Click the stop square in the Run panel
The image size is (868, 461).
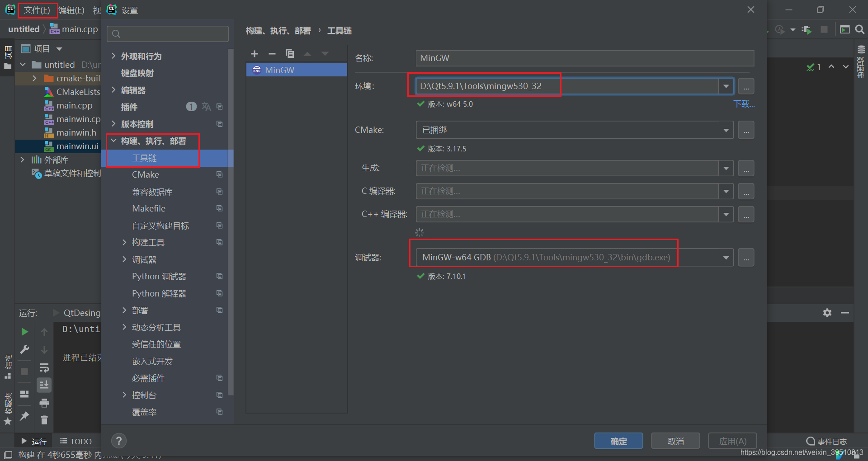tap(24, 371)
